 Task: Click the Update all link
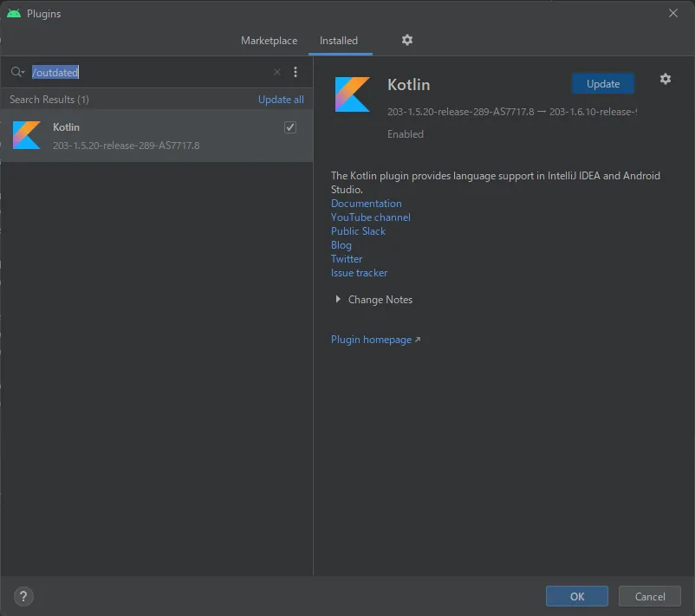tap(281, 100)
